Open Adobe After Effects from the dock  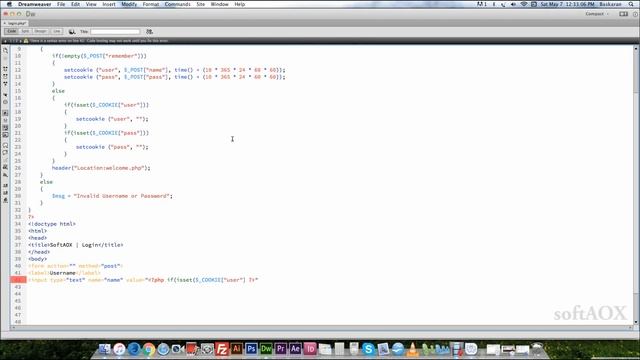[x=295, y=349]
